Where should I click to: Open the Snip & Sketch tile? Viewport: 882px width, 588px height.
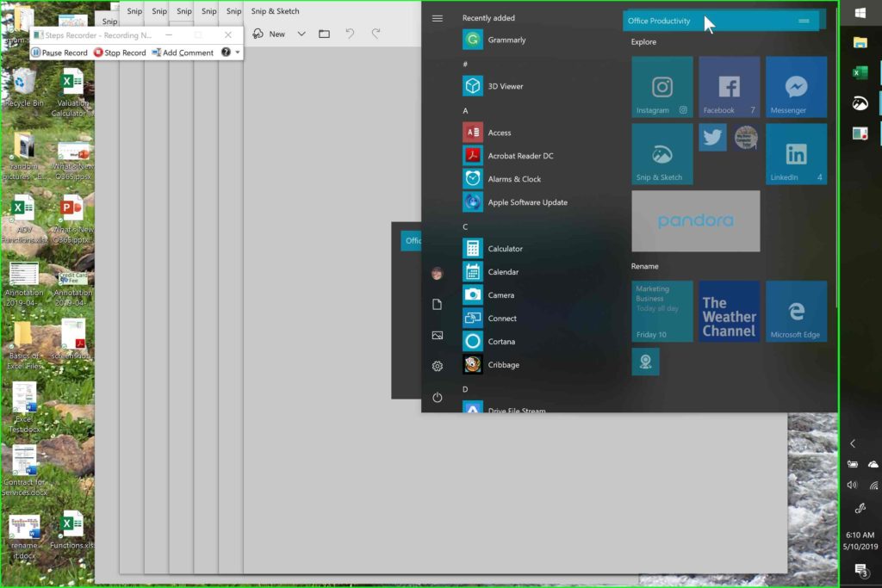click(x=662, y=154)
